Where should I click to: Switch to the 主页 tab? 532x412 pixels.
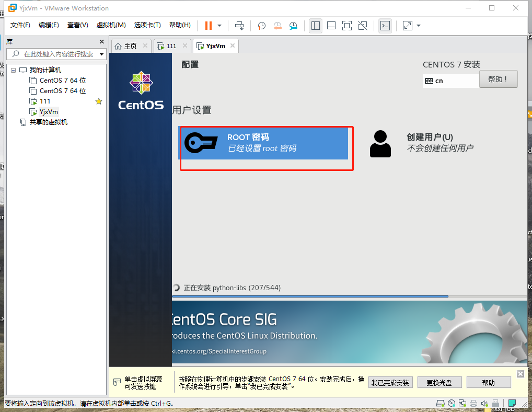tap(130, 46)
